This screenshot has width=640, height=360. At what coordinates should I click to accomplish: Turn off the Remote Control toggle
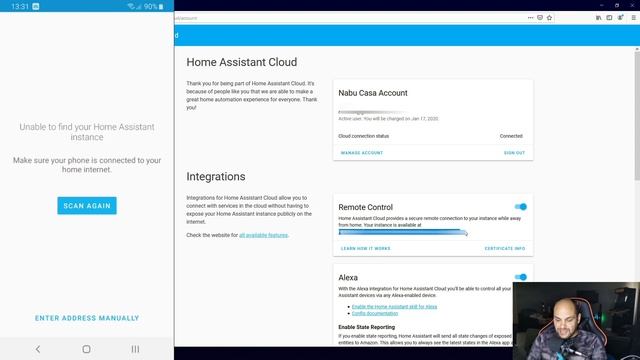click(520, 207)
